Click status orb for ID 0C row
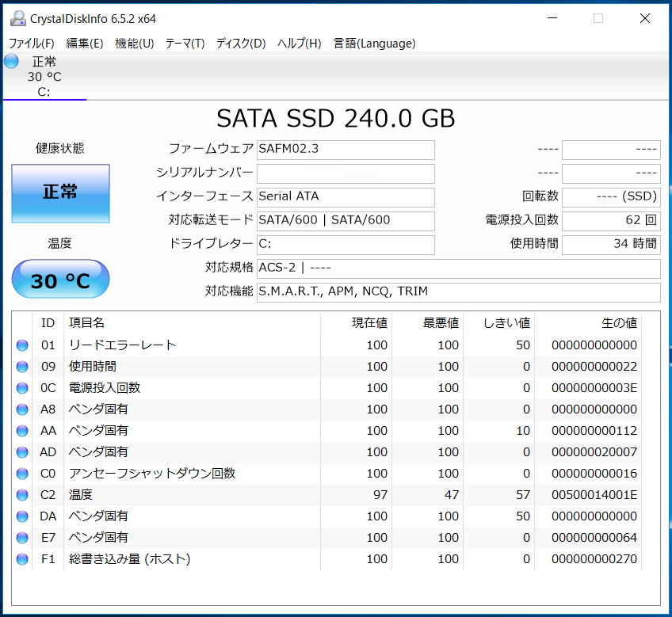672x617 pixels. coord(22,388)
